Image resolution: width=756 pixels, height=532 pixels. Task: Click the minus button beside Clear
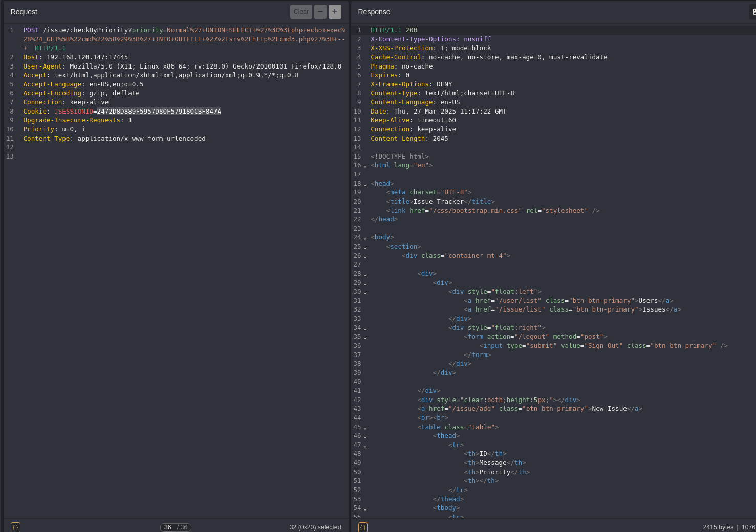tap(320, 12)
